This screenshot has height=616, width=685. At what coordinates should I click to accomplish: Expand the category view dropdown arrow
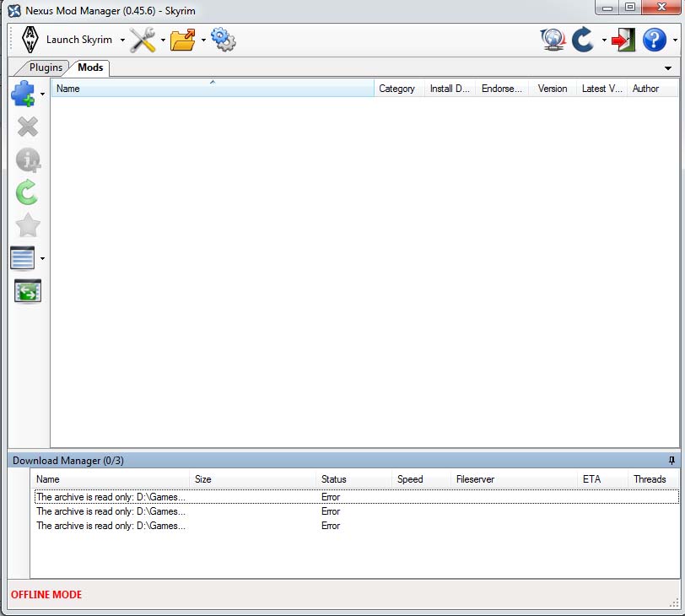tap(42, 258)
